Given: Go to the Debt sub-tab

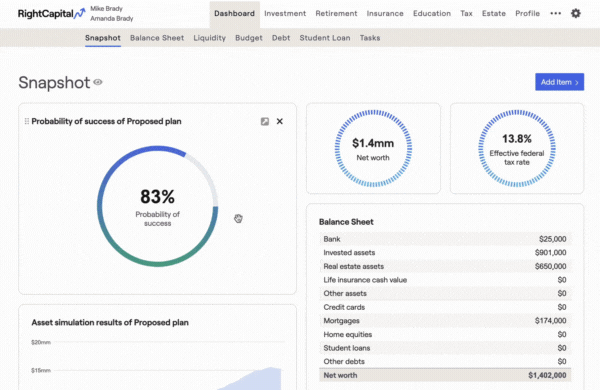Looking at the screenshot, I should tap(281, 38).
